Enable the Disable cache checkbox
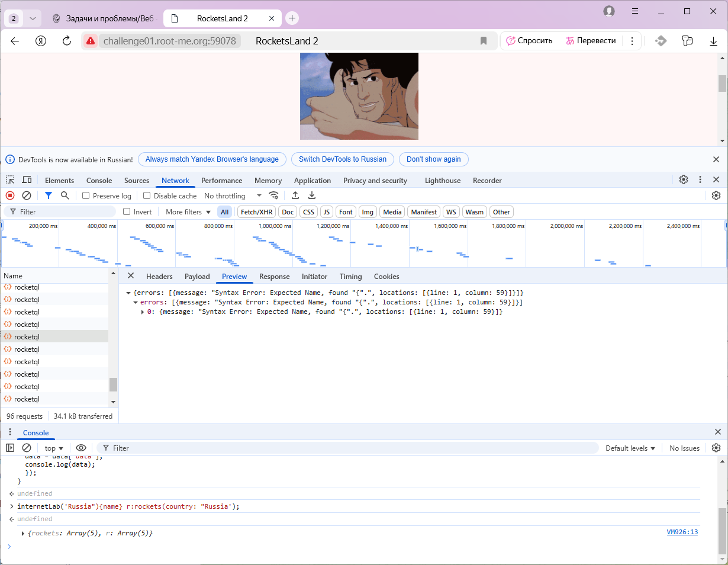The image size is (728, 565). [x=147, y=195]
